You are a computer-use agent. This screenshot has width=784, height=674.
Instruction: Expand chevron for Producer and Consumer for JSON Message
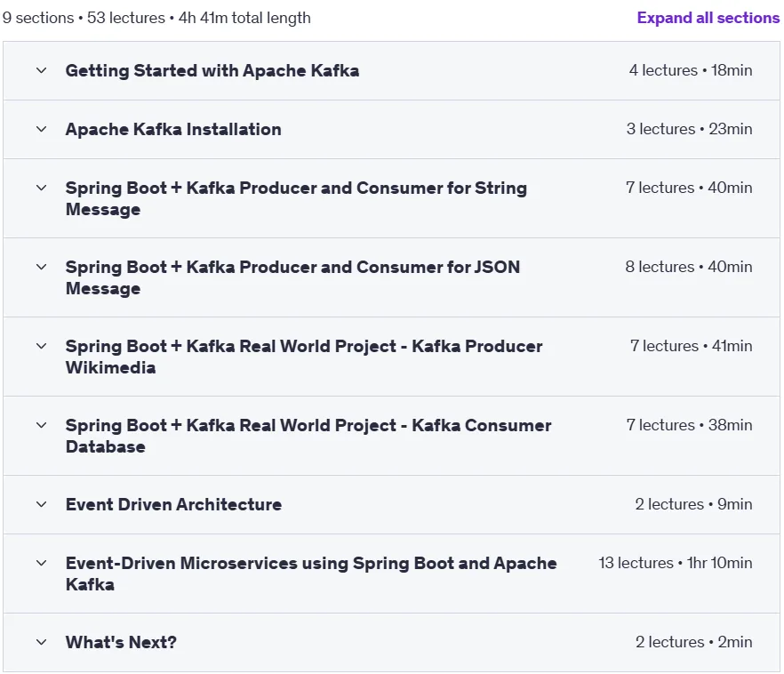click(x=42, y=267)
